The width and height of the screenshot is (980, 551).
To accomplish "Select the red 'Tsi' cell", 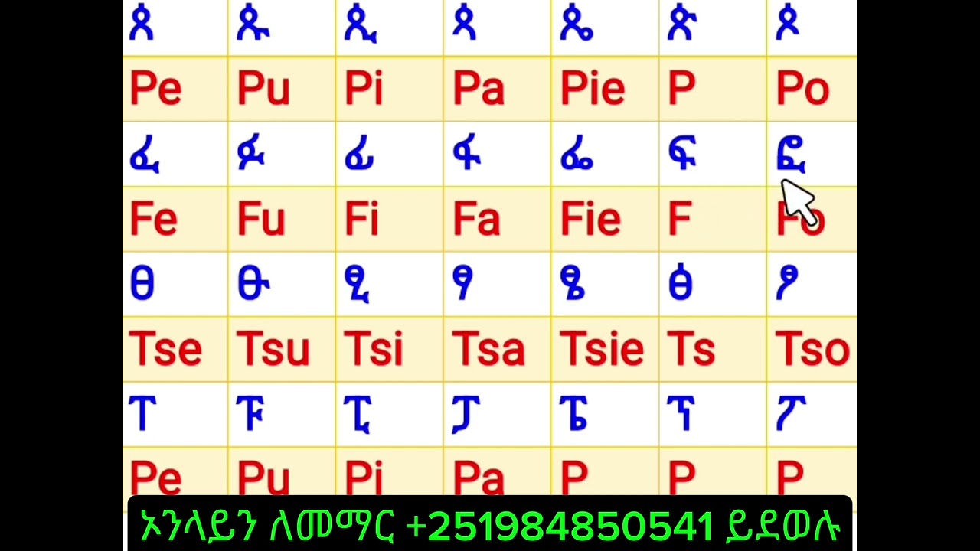I will click(x=374, y=349).
